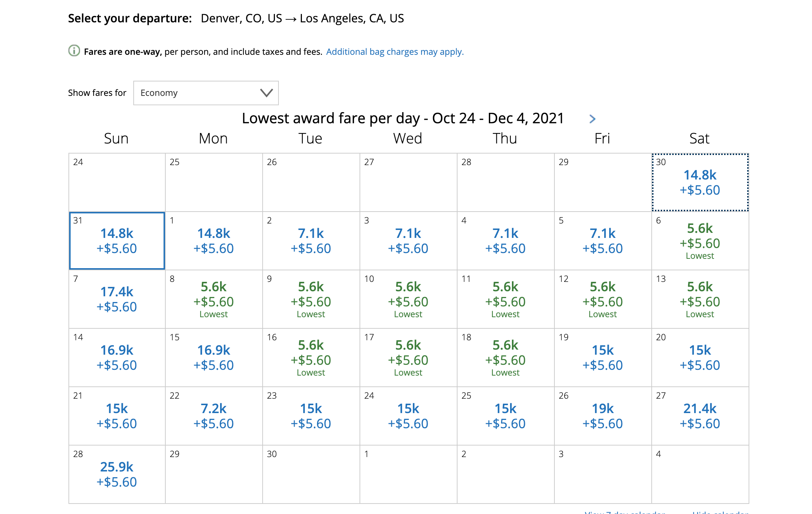The width and height of the screenshot is (812, 514).
Task: Select November 18 lowest 5.6k fare
Action: pos(505,358)
